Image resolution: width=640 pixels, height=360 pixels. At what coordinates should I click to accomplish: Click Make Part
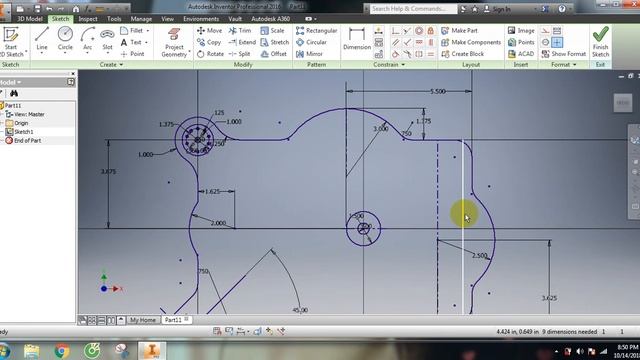(x=459, y=31)
